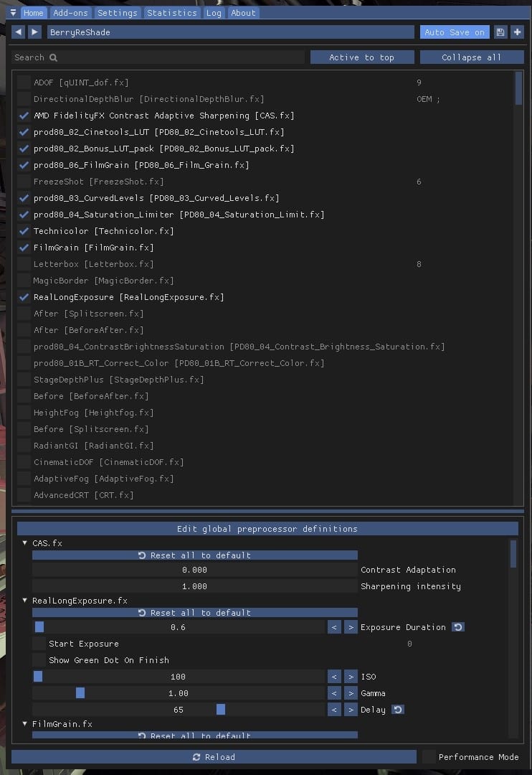This screenshot has height=775, width=532.
Task: Toggle the Performance Mode checkbox
Action: [429, 757]
